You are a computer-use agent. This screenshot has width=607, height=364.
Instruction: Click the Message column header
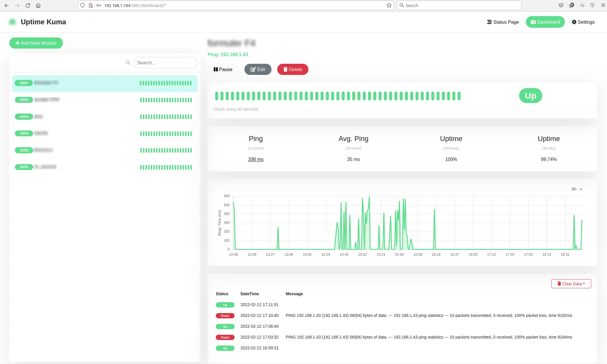tap(294, 294)
